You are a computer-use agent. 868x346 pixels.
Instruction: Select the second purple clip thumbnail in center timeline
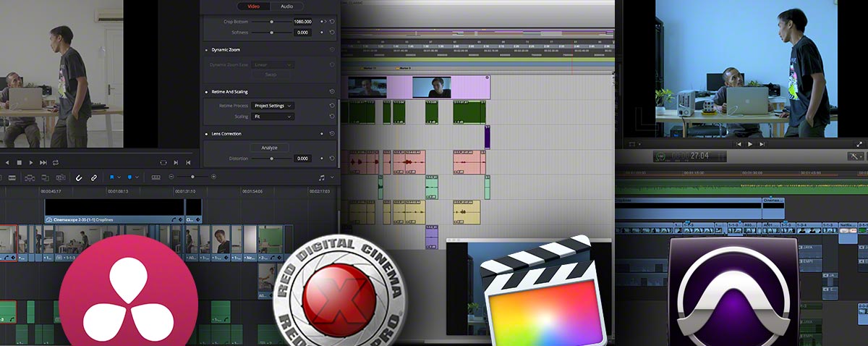(432, 88)
